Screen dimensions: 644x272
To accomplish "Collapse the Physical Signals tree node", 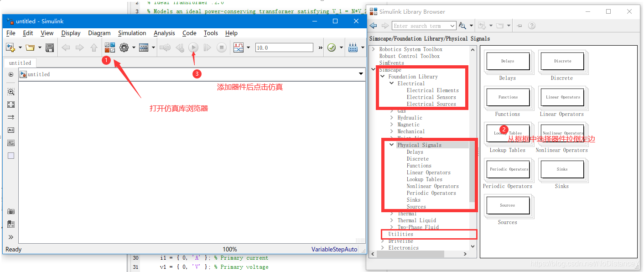I will (392, 145).
